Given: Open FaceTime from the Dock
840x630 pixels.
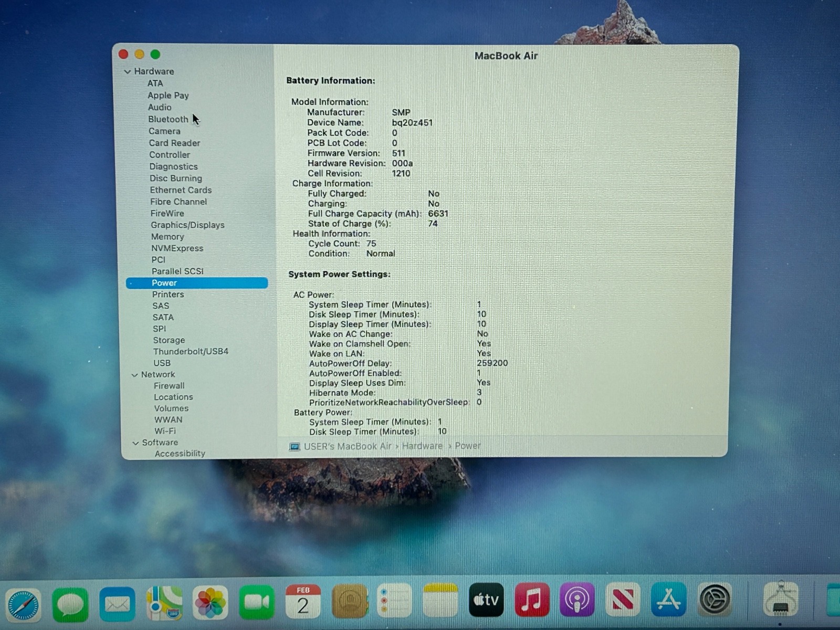Looking at the screenshot, I should (256, 602).
